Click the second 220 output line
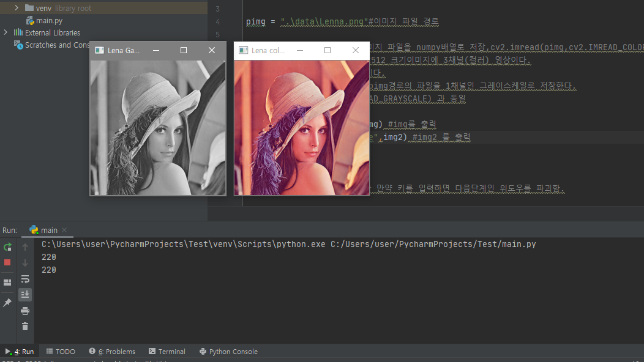 [49, 270]
